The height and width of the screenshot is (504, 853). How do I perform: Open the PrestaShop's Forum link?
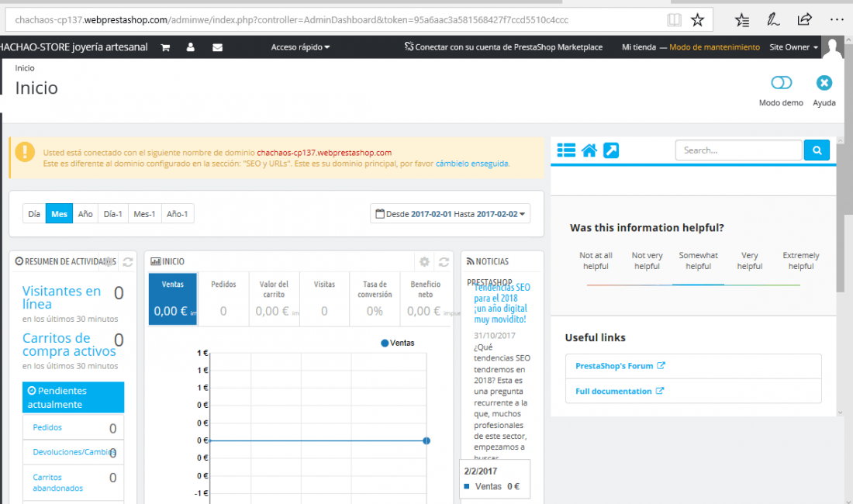[x=620, y=366]
